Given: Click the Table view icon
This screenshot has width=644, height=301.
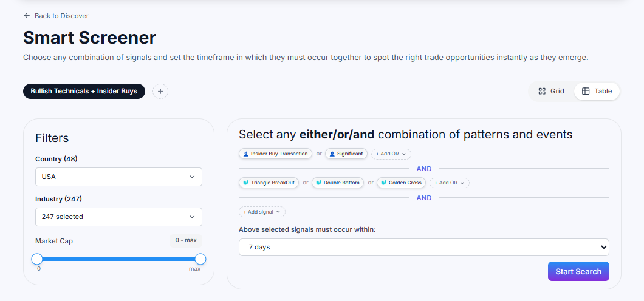Looking at the screenshot, I should coord(586,92).
